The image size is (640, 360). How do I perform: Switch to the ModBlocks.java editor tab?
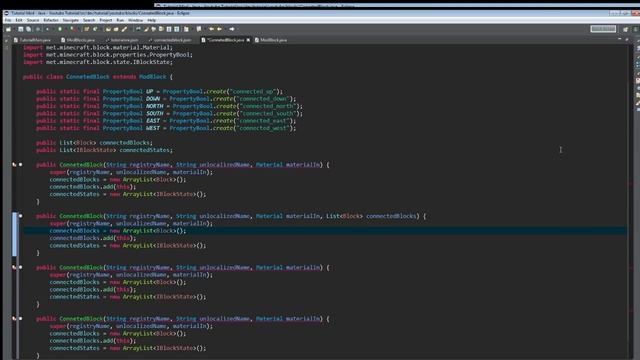(78, 40)
